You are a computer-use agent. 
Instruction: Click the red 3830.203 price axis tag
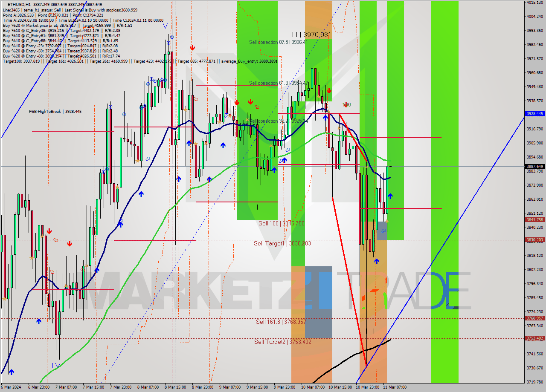point(535,240)
